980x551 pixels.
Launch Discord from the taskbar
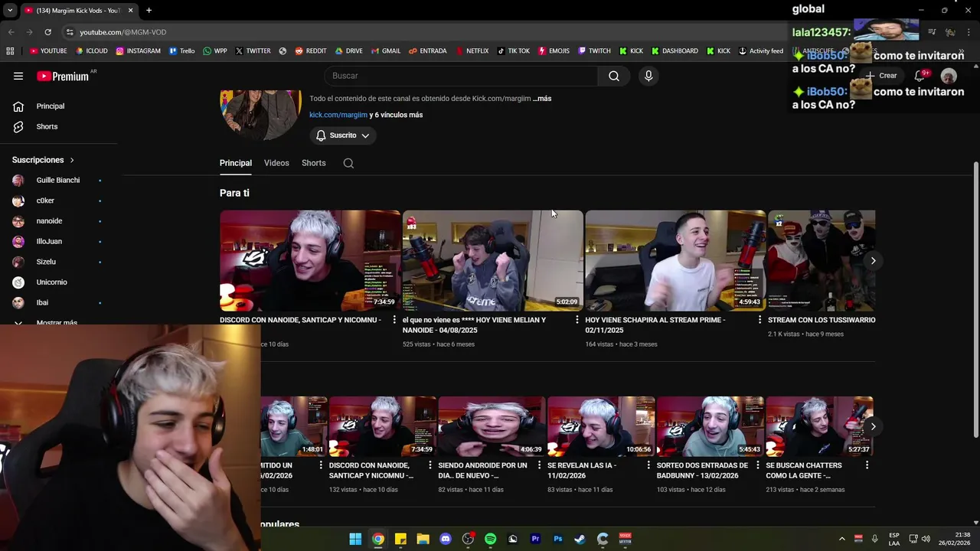click(446, 539)
